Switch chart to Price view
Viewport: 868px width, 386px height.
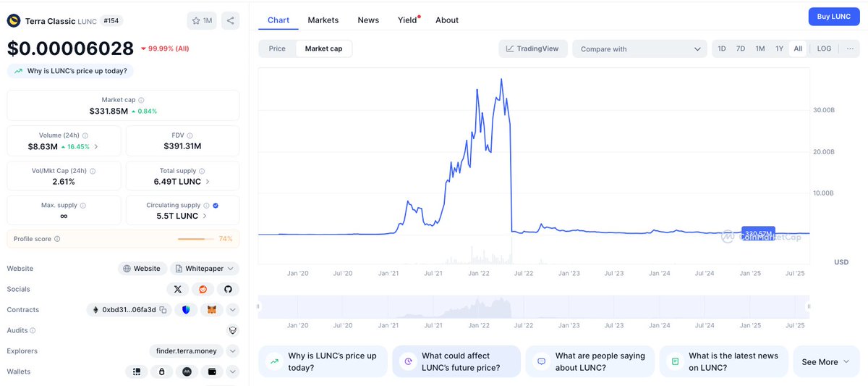tap(277, 49)
